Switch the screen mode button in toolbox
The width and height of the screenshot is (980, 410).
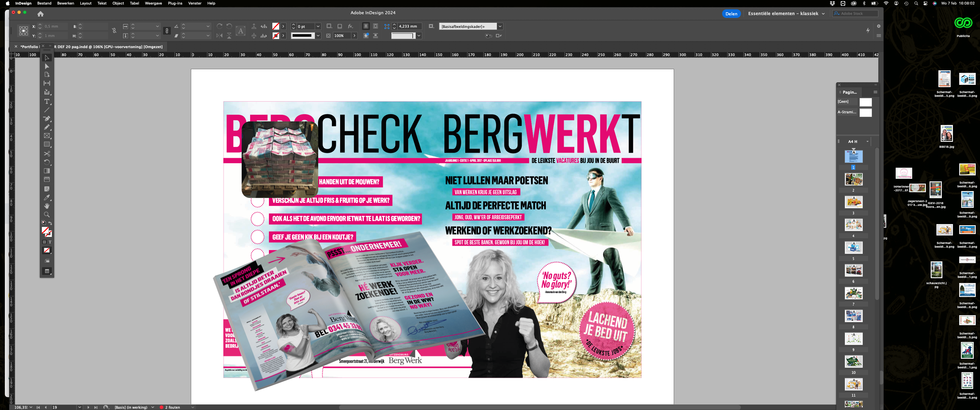(47, 271)
